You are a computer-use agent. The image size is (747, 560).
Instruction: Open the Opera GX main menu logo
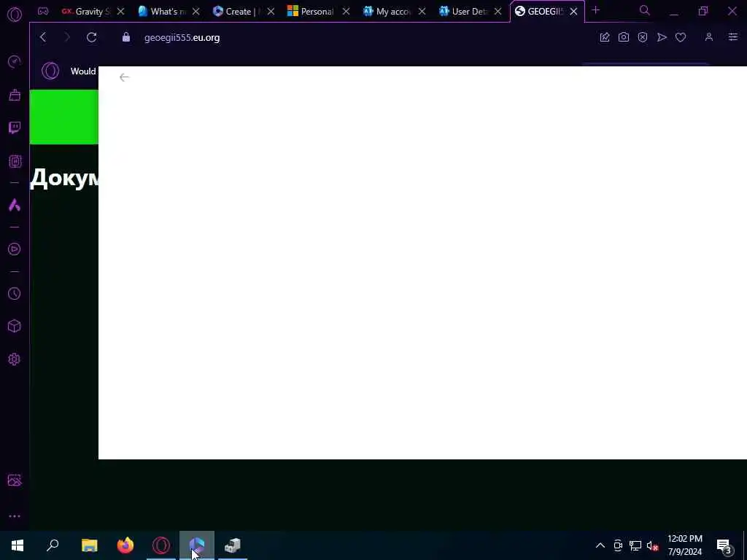point(15,15)
